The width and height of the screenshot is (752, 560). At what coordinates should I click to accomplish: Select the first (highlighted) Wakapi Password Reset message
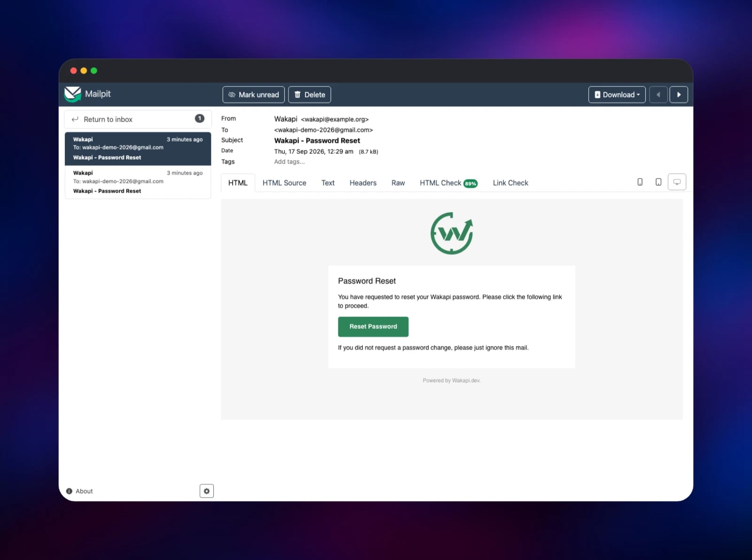point(138,148)
